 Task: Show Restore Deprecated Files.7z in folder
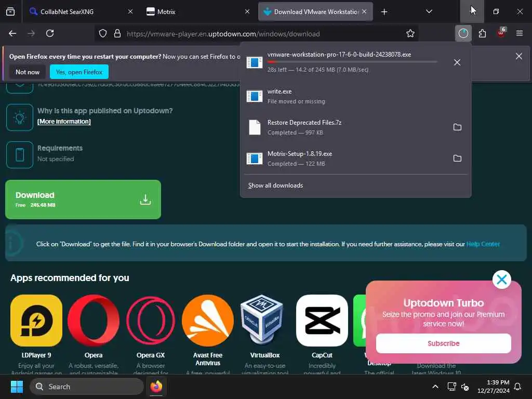point(457,127)
